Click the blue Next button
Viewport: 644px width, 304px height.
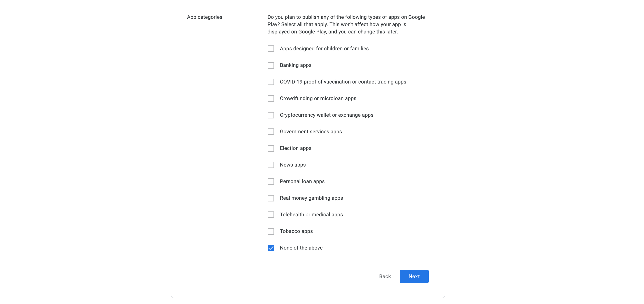(414, 276)
